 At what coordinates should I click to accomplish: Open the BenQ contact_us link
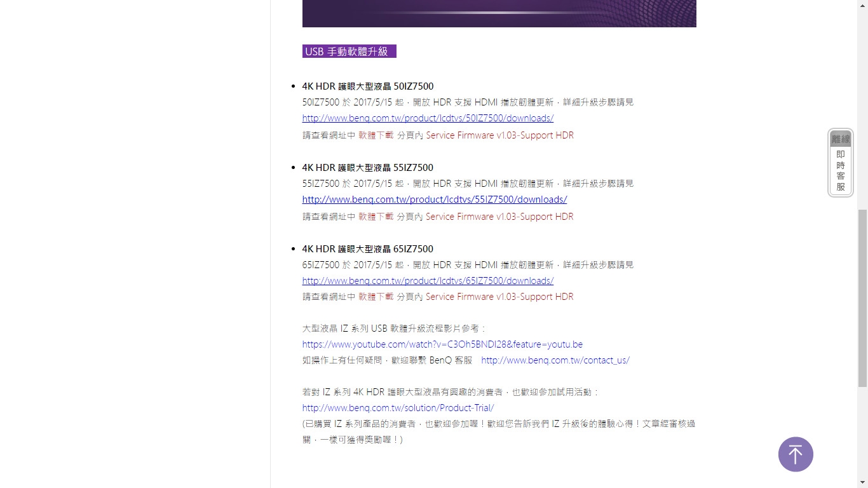[555, 360]
